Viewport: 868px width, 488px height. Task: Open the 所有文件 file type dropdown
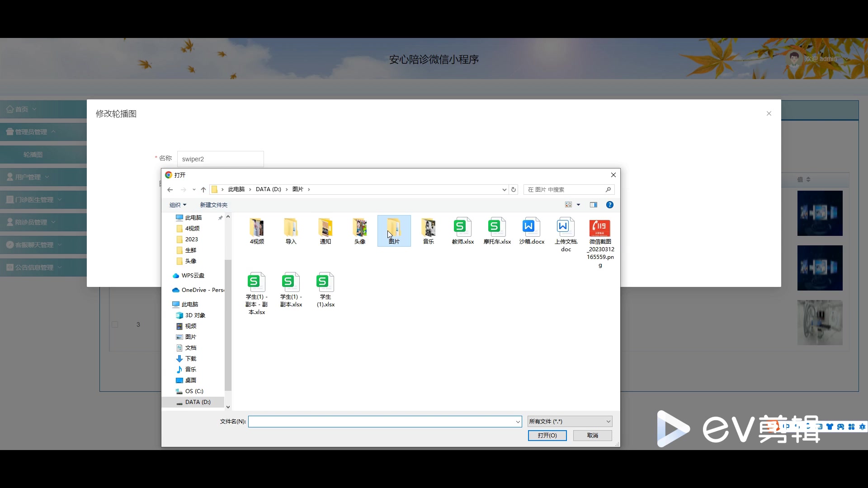[570, 422]
